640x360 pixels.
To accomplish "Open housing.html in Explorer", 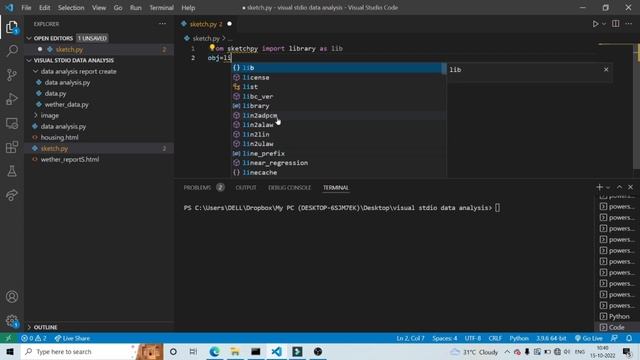I will [60, 138].
